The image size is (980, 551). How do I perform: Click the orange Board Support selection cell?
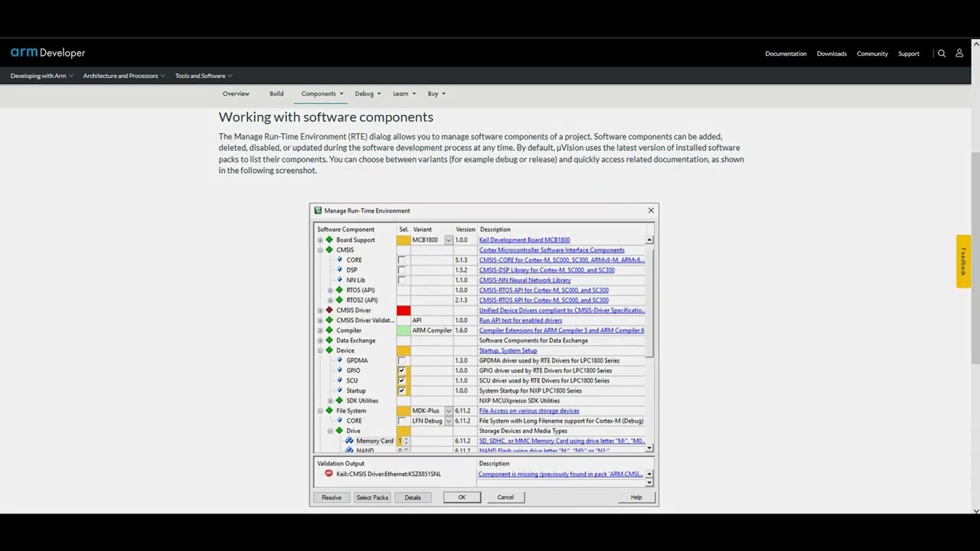coord(403,240)
